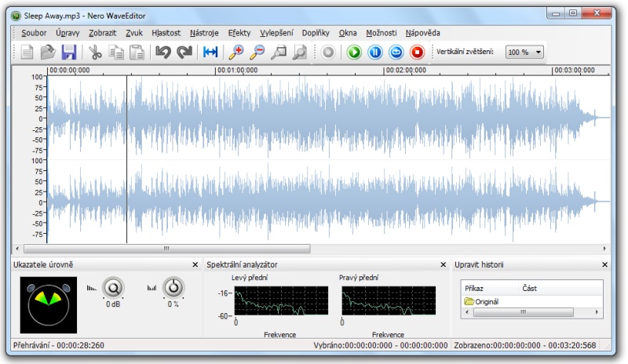The image size is (628, 364).
Task: Toggle loop playback button
Action: (x=396, y=52)
